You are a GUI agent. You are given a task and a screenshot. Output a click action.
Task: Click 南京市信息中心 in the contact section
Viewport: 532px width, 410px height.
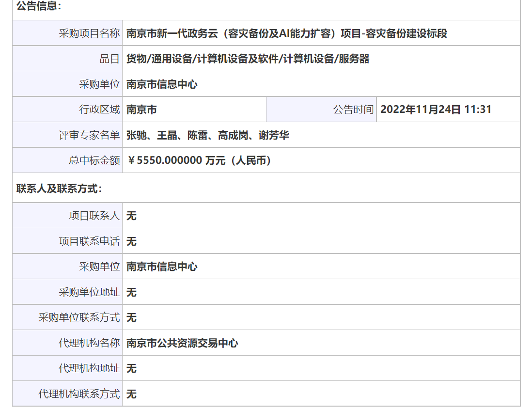point(162,267)
